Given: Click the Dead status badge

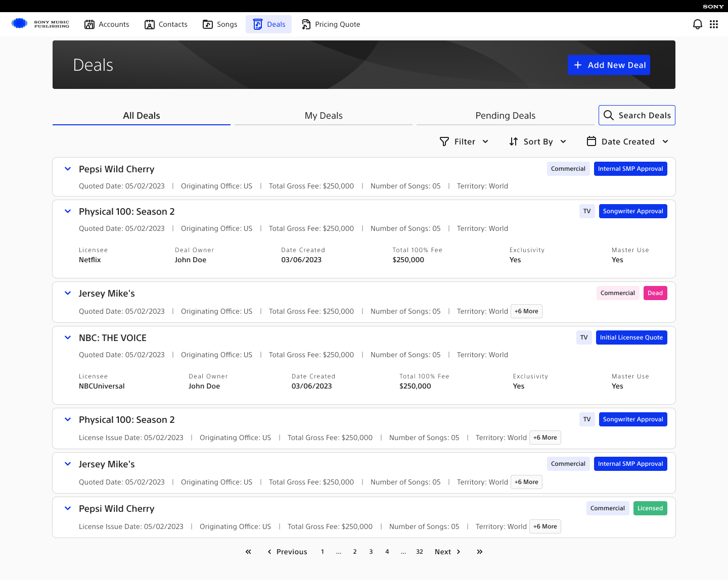Looking at the screenshot, I should coord(655,293).
